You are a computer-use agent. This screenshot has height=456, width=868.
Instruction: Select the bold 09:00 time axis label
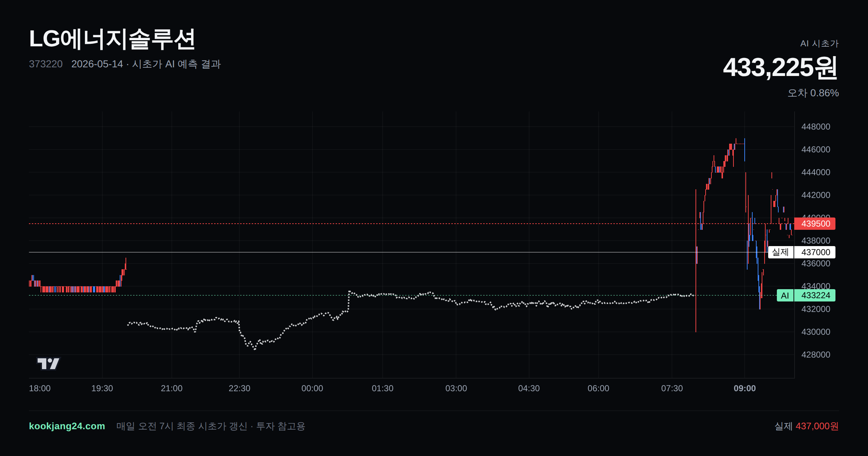745,388
